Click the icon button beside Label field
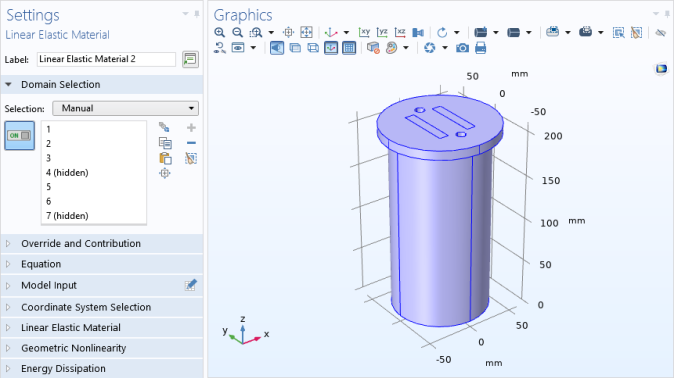The image size is (674, 378). (x=190, y=59)
